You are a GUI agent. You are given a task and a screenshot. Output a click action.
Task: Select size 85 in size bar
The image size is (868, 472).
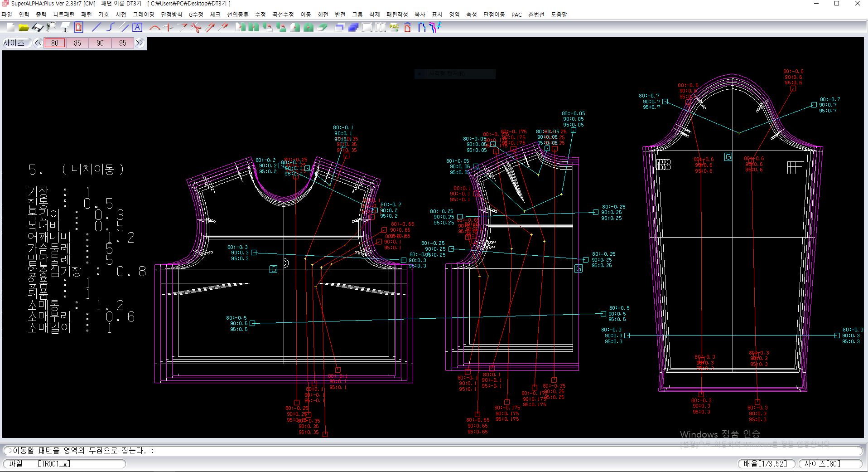77,43
